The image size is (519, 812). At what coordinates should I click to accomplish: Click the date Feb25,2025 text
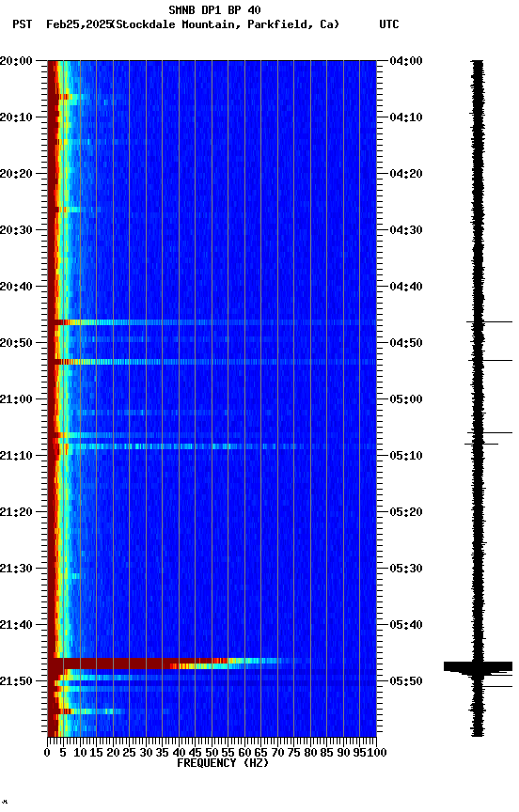[79, 24]
